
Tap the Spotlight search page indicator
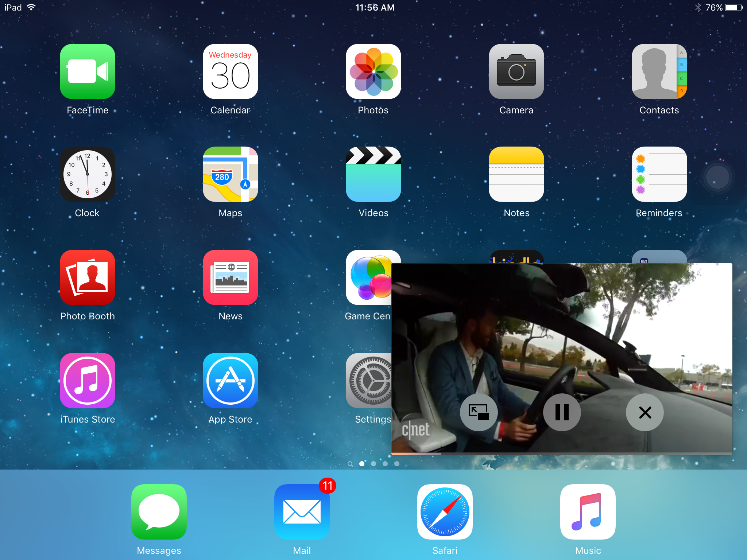350,464
